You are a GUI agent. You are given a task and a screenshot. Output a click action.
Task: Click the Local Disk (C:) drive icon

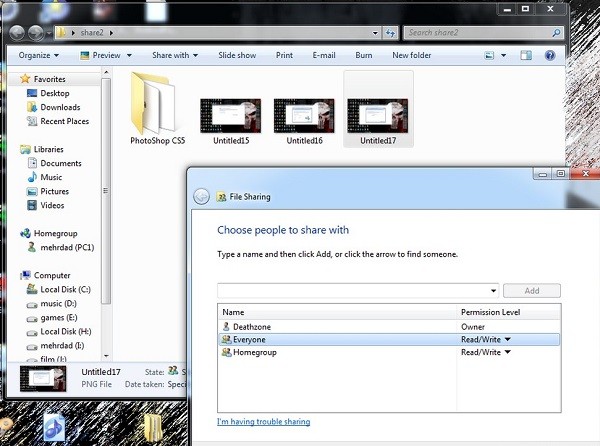point(32,290)
